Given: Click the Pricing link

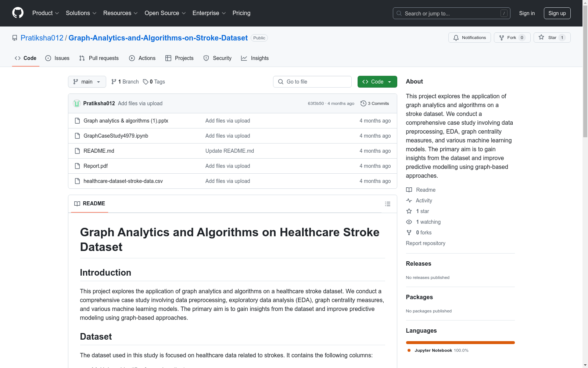Looking at the screenshot, I should (x=241, y=13).
